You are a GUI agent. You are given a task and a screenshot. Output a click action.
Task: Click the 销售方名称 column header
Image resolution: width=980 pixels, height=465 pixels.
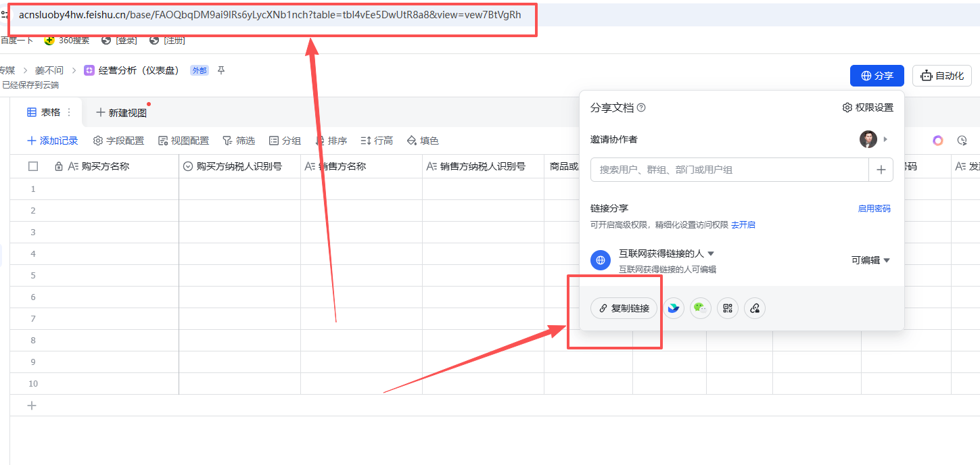point(362,166)
